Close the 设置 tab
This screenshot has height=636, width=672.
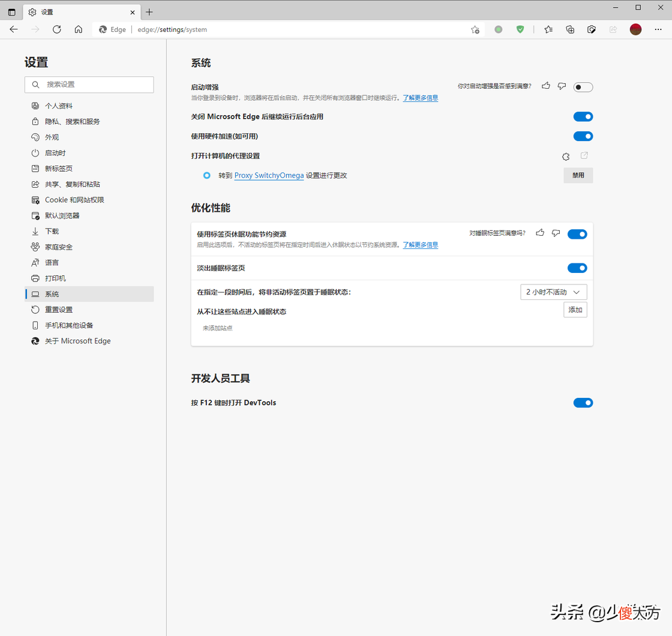tap(133, 13)
